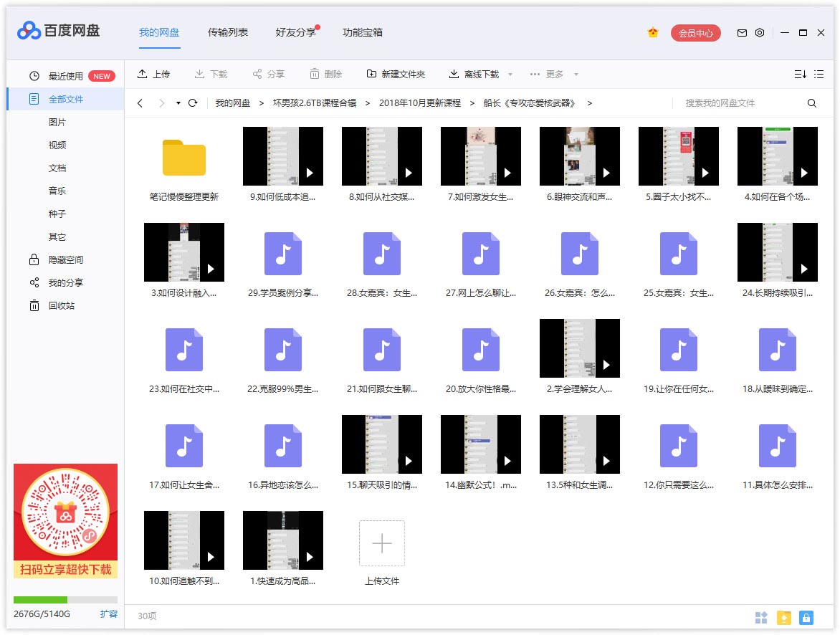
Task: Select audio file 29.学员案例分享
Action: click(283, 254)
